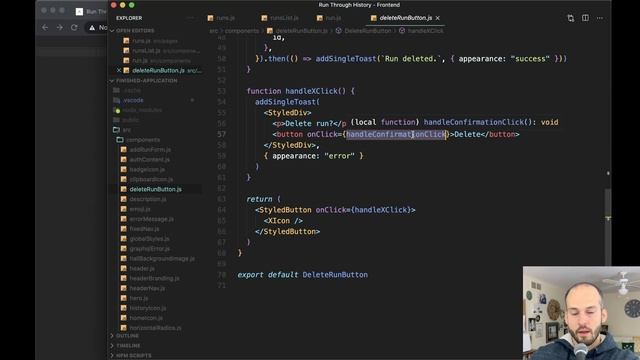Close the deleteRunButton.js tab
Screen dimensions: 640x360
pyautogui.click(x=438, y=18)
